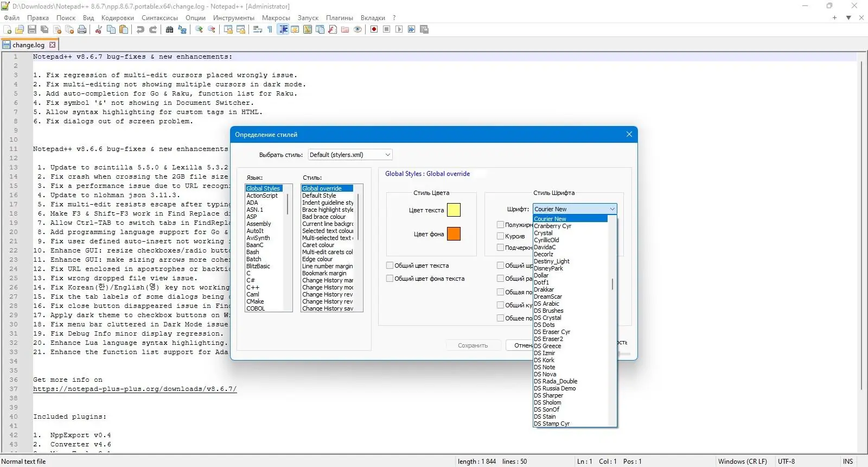Select DS Crystal in the font list
Image resolution: width=868 pixels, height=467 pixels.
point(547,318)
